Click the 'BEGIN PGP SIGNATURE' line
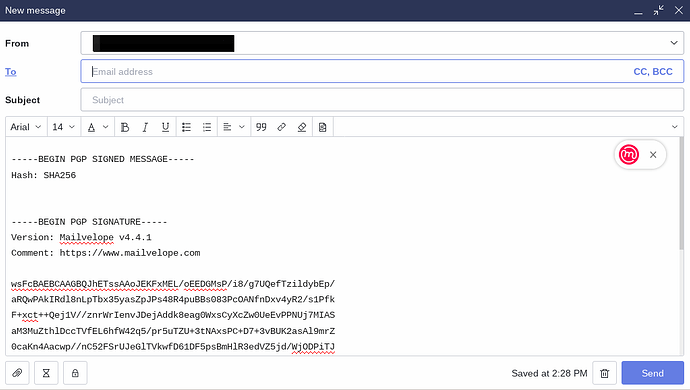Viewport: 690px width, 390px height. (x=89, y=222)
